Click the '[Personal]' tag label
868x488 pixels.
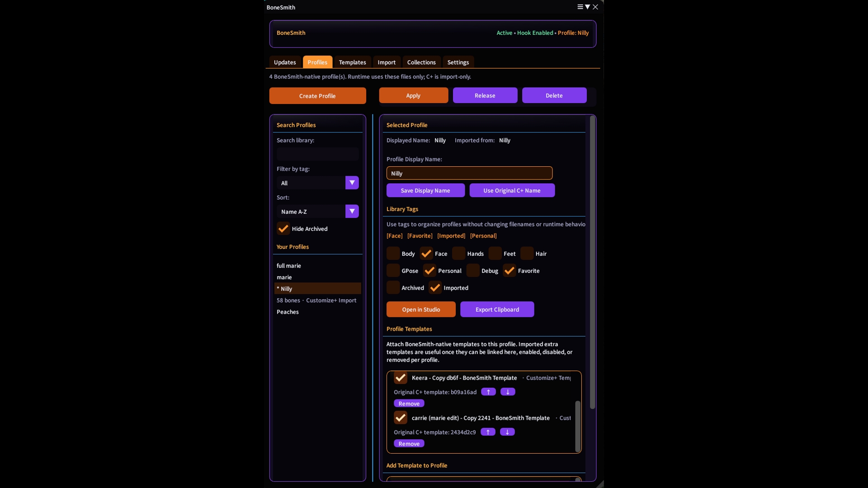pos(484,236)
